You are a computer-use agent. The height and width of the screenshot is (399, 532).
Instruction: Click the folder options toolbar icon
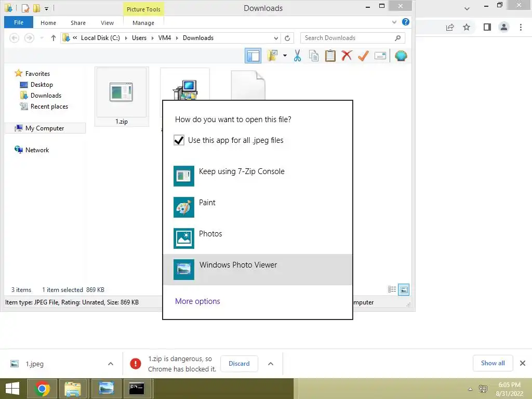272,56
